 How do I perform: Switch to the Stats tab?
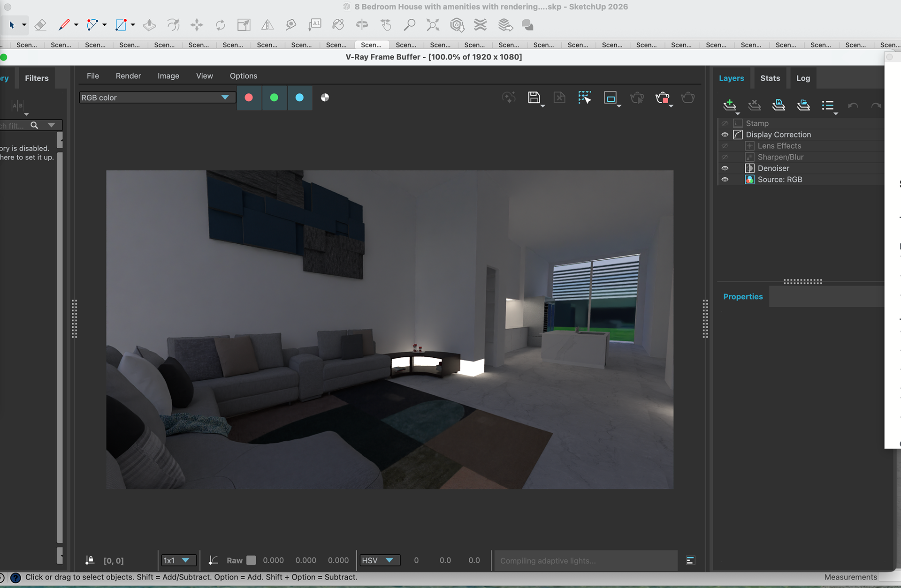[x=770, y=78]
